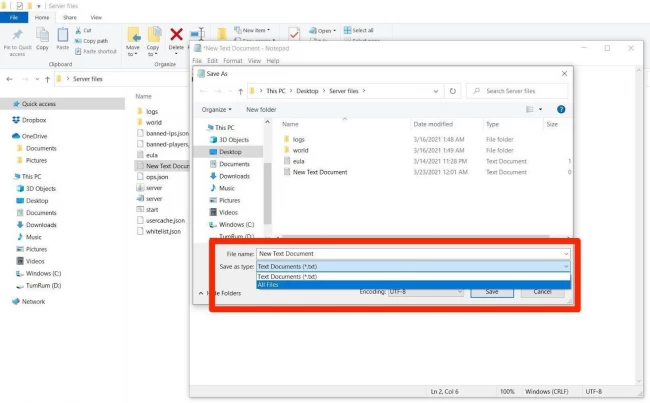Select the logs folder in Save As list
Screen dimensions: 650x403
298,139
